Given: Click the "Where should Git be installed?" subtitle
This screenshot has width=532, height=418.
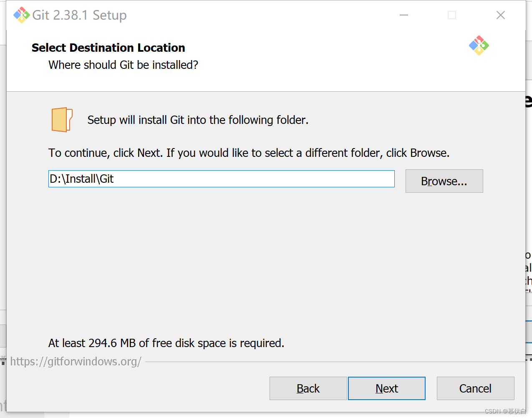Looking at the screenshot, I should 123,65.
